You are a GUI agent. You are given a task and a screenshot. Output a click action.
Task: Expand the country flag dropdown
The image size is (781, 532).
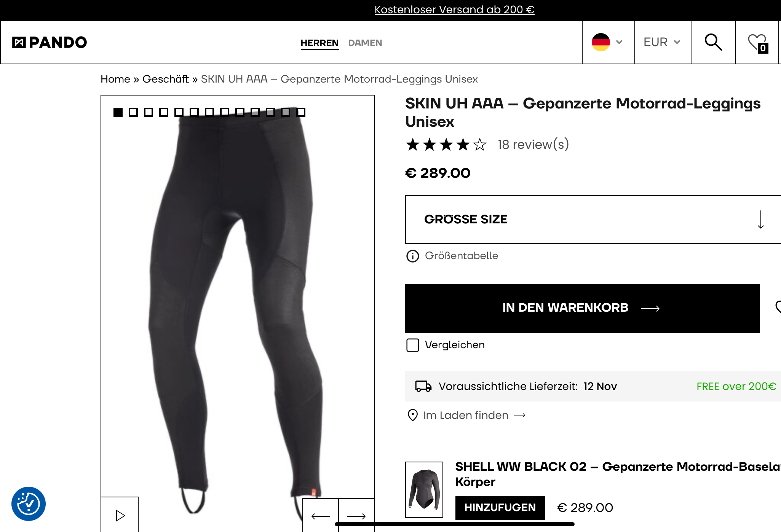[x=608, y=42]
